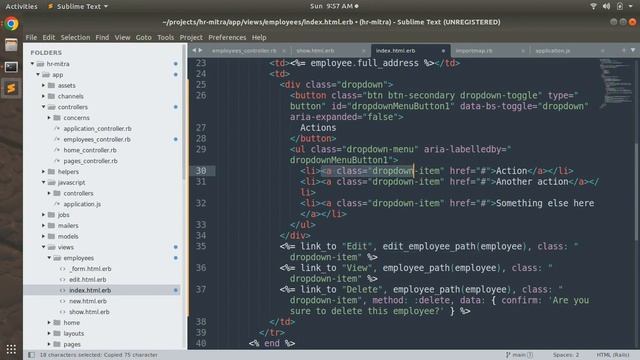Expand the helpers folder
The width and height of the screenshot is (640, 360).
point(43,171)
